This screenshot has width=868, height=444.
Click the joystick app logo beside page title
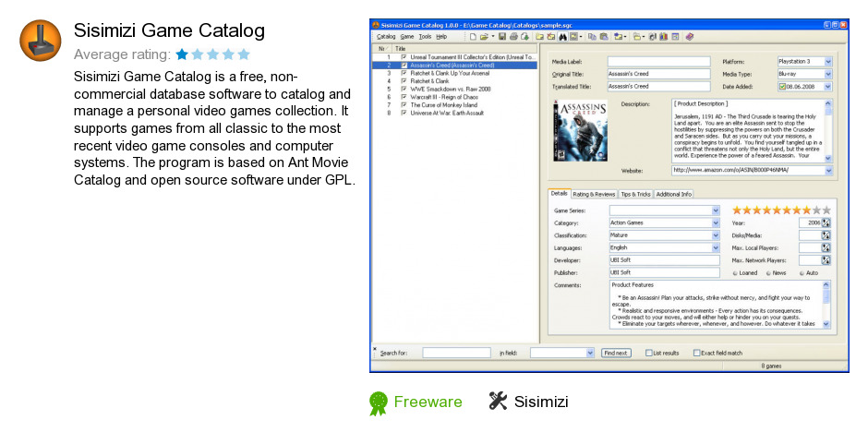pyautogui.click(x=41, y=41)
